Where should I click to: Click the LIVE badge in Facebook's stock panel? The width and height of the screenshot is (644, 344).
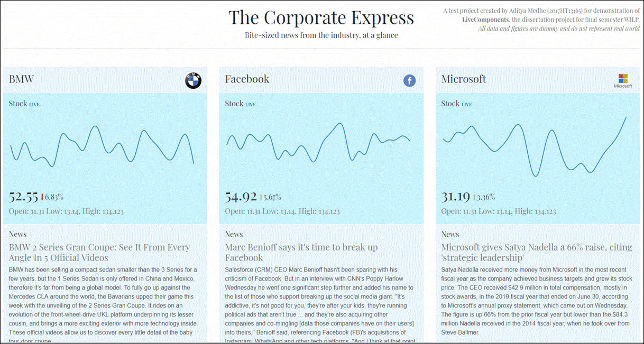point(250,105)
